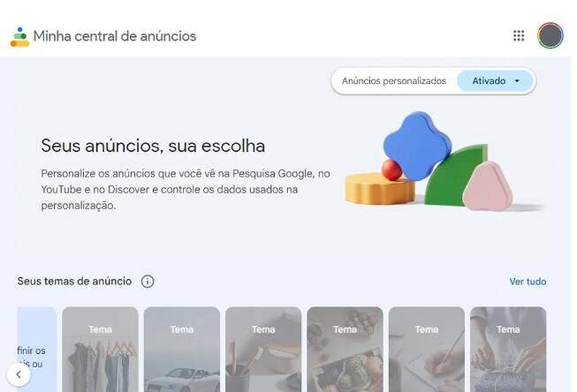The height and width of the screenshot is (392, 577).
Task: Open the white car Tema card
Action: click(182, 350)
